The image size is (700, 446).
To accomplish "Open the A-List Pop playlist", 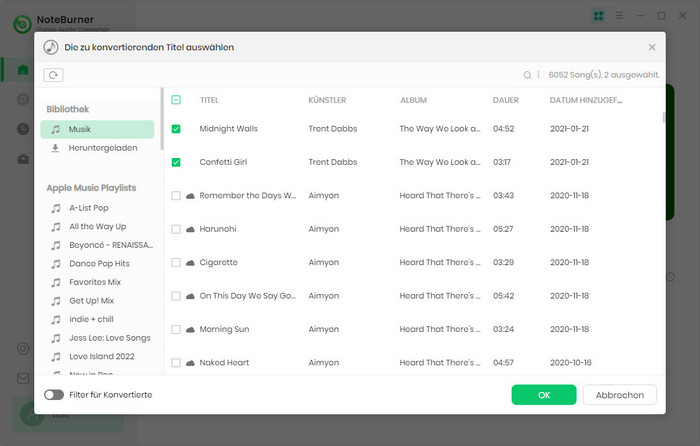I will click(89, 208).
